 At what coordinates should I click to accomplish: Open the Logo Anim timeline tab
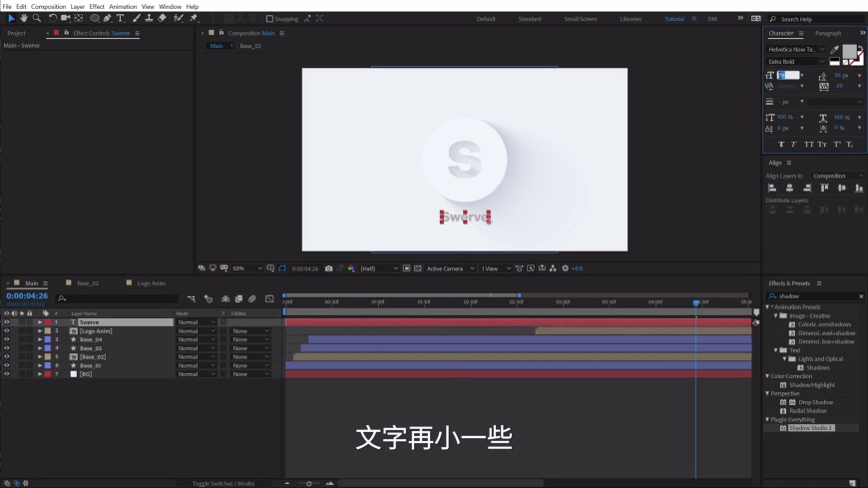(151, 283)
